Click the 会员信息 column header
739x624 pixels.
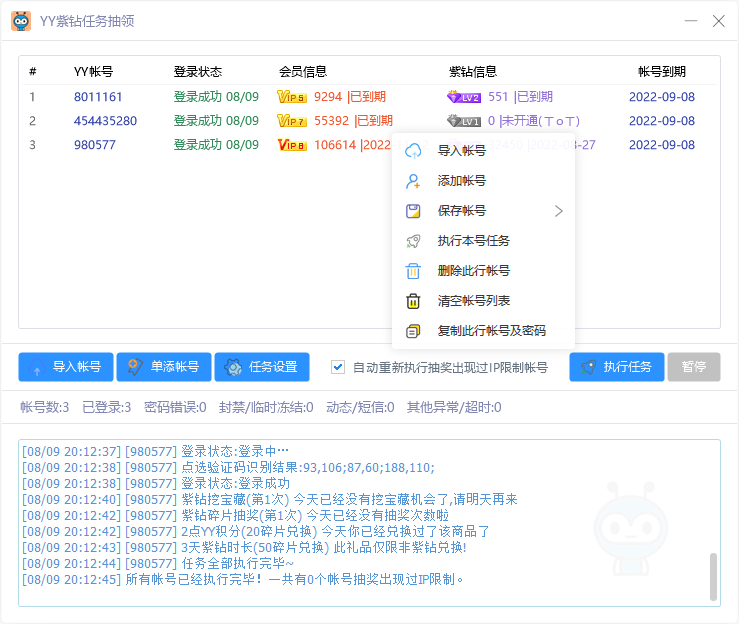pyautogui.click(x=303, y=72)
